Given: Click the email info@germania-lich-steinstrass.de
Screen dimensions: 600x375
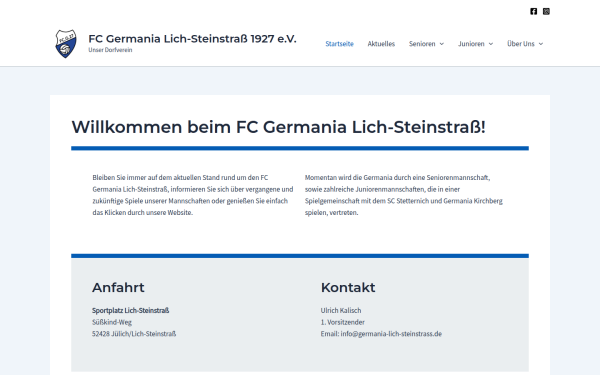Looking at the screenshot, I should click(x=391, y=334).
